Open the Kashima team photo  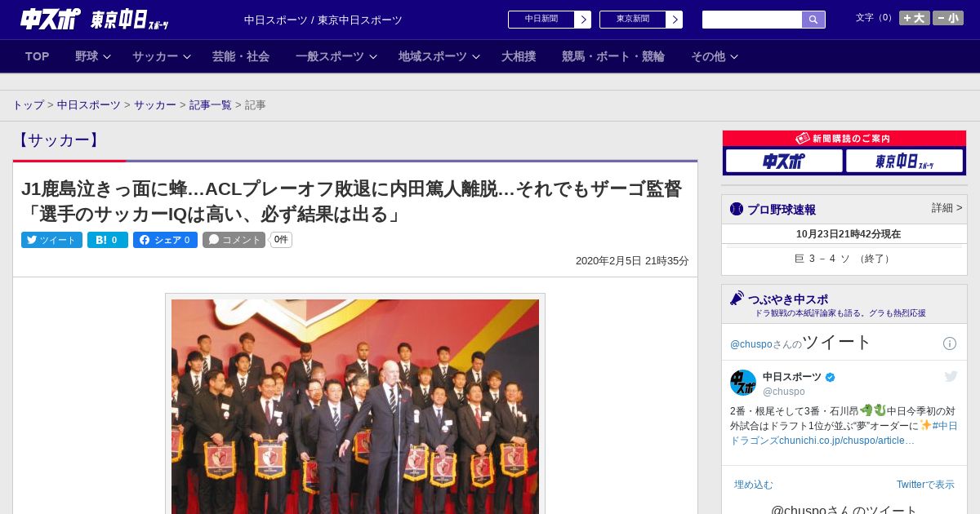coord(355,406)
